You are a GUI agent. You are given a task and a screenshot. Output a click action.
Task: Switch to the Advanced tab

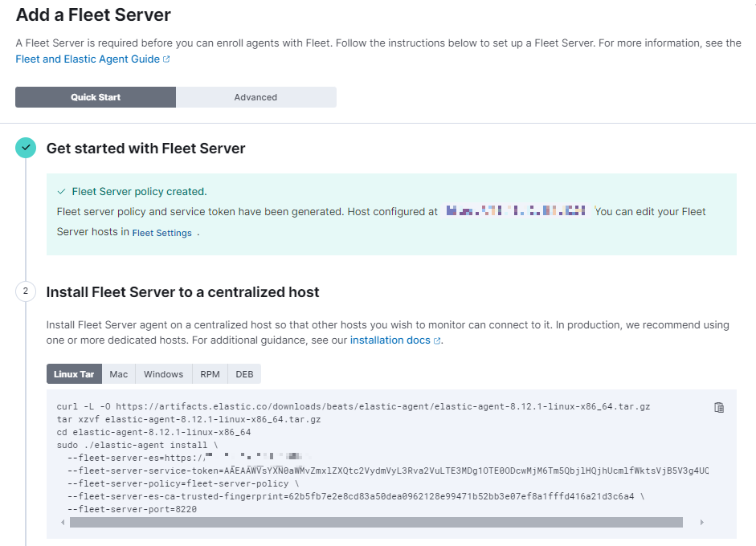click(x=256, y=97)
